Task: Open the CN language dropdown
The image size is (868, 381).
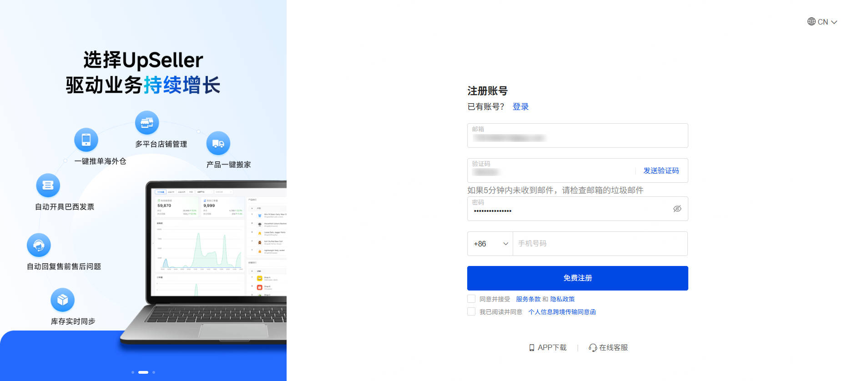Action: (x=823, y=22)
